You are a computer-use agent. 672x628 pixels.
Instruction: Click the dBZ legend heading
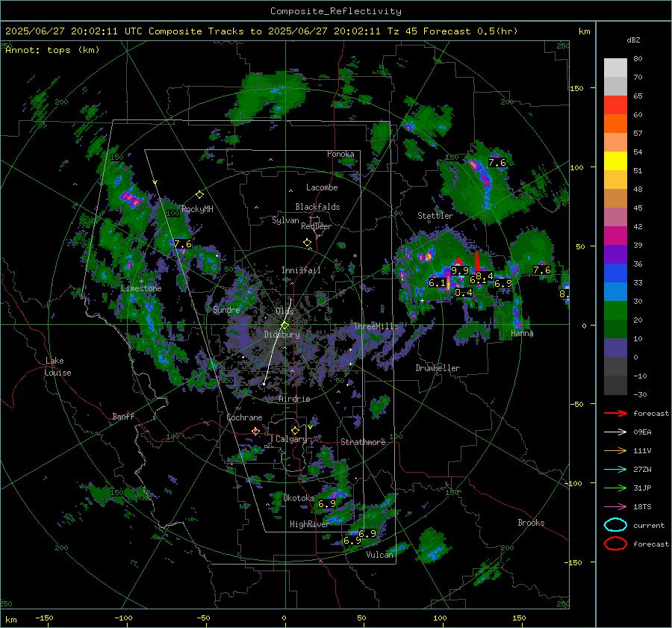tap(633, 40)
